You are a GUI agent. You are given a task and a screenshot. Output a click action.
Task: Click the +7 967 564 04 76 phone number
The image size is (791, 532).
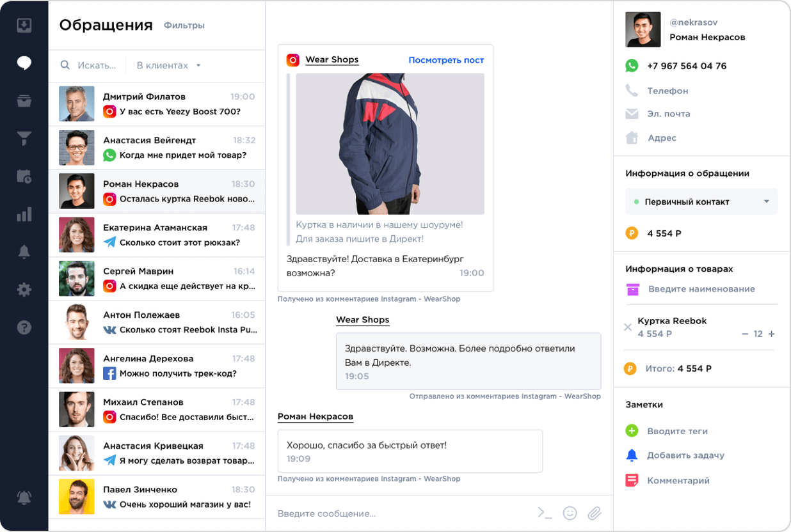pos(687,66)
